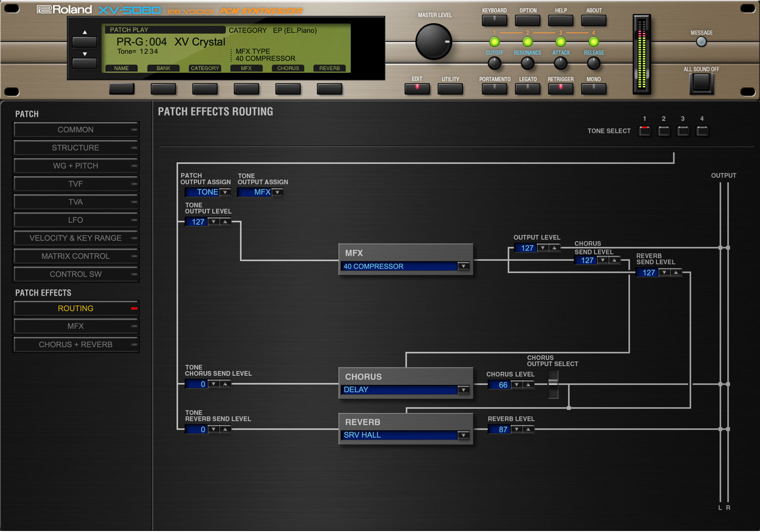Click the Message indicator light

coord(701,42)
